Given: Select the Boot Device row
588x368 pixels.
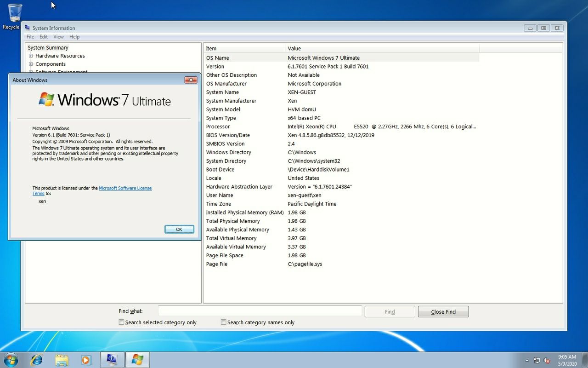Looking at the screenshot, I should [341, 169].
